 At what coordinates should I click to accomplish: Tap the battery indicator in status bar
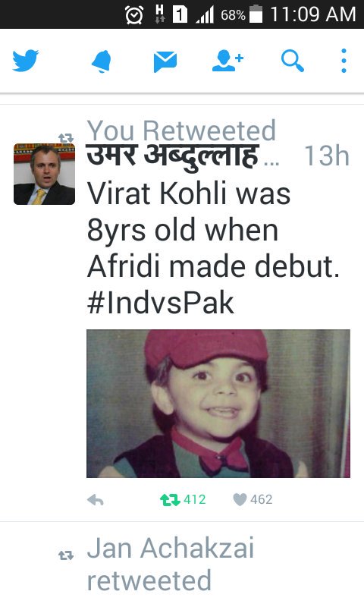coord(256,14)
